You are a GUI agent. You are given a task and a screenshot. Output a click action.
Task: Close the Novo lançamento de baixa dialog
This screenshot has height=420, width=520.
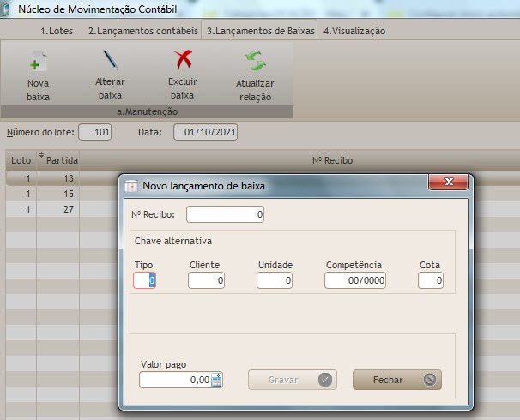tap(447, 184)
